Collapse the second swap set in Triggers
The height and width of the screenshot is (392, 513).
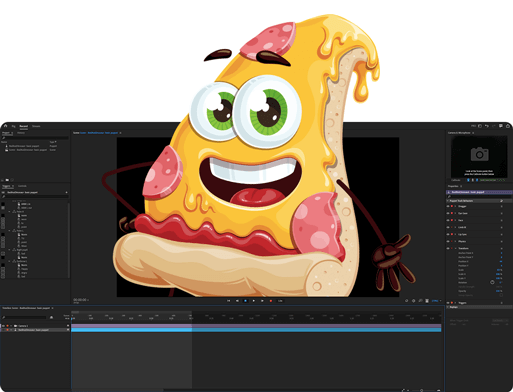point(9,231)
